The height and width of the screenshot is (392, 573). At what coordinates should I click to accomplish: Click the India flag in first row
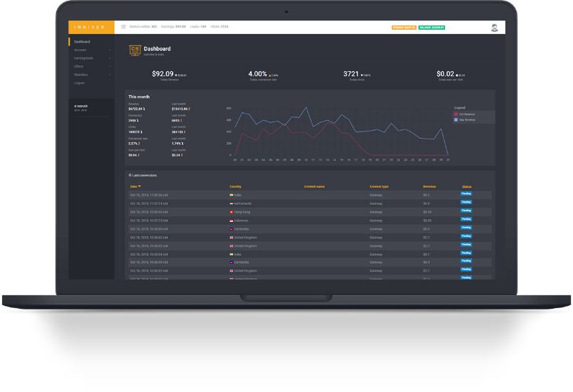coord(231,195)
